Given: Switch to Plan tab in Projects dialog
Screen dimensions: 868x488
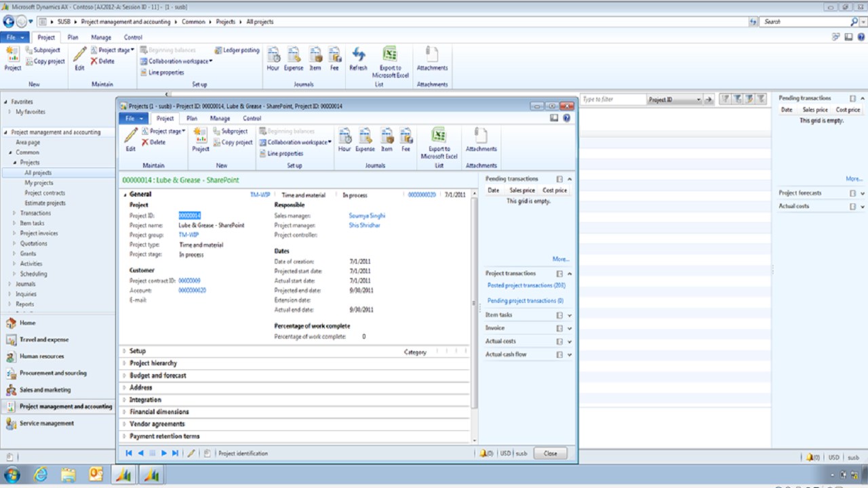Looking at the screenshot, I should pos(192,118).
